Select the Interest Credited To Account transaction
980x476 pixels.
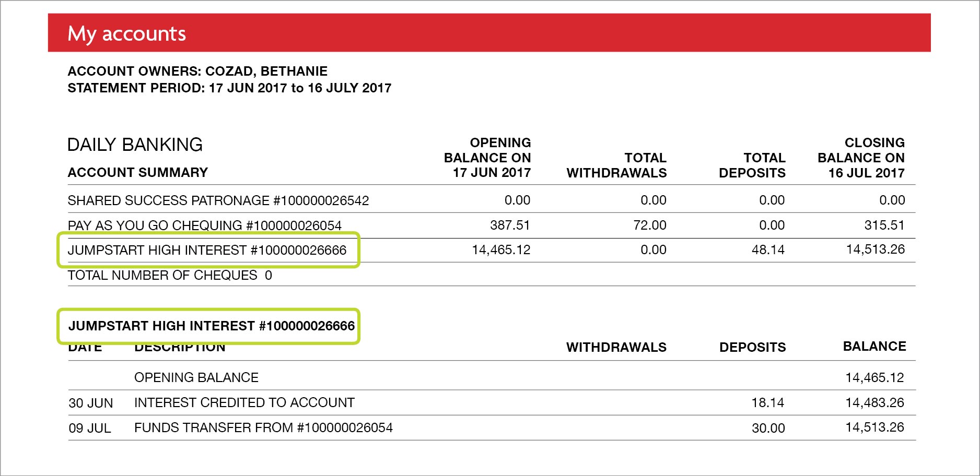coord(244,402)
